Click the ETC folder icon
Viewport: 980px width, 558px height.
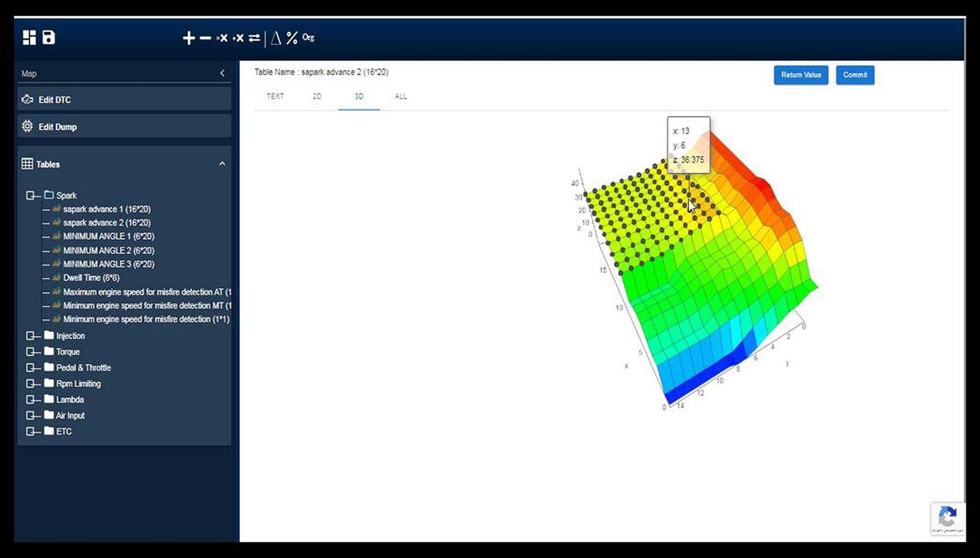48,431
